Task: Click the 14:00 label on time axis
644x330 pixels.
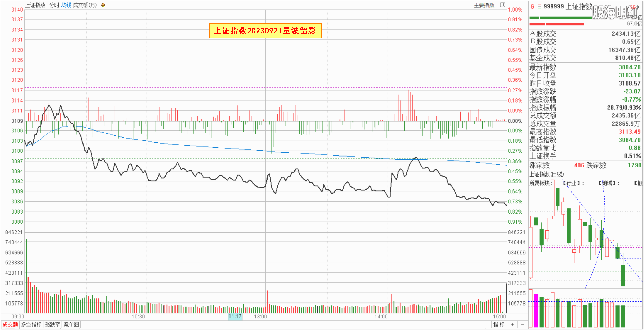Action: tap(381, 317)
